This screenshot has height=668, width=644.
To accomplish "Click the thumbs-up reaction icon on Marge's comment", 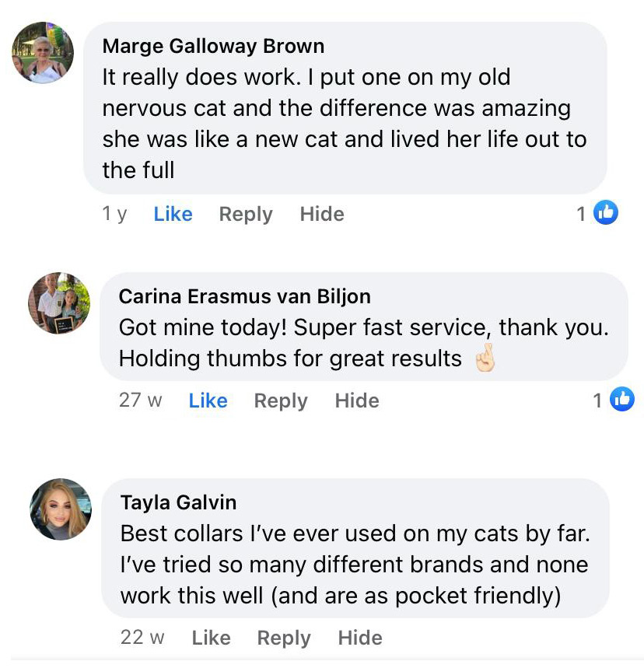I will click(606, 212).
